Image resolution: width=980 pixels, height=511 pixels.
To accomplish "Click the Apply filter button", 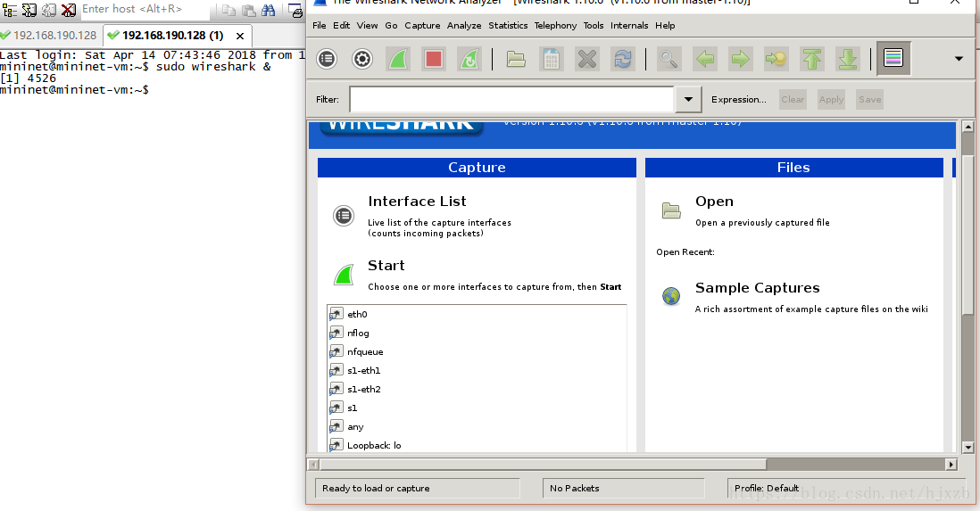I will pyautogui.click(x=831, y=99).
